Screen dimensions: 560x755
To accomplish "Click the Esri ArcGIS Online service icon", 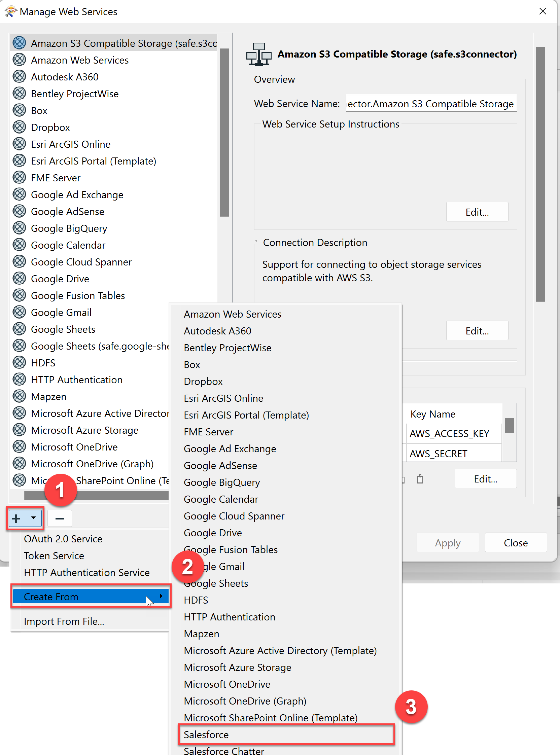I will click(19, 144).
